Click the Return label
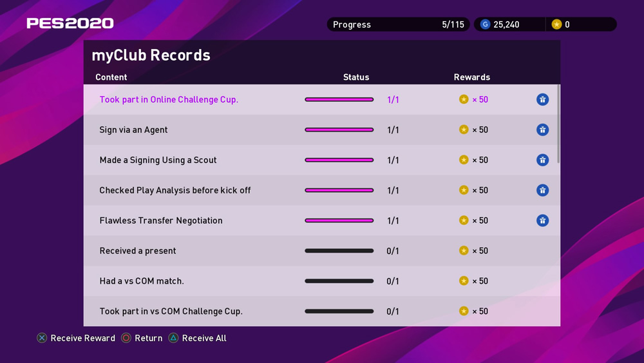 click(x=148, y=338)
